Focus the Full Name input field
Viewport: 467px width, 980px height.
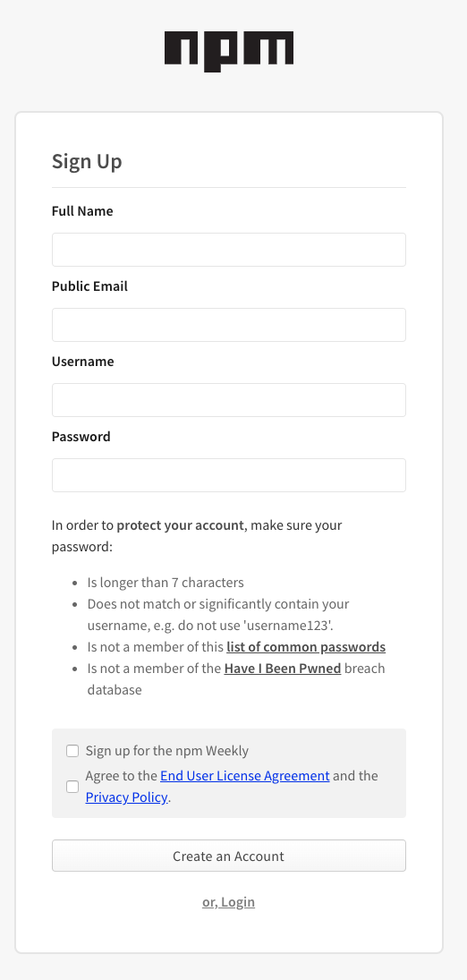229,250
